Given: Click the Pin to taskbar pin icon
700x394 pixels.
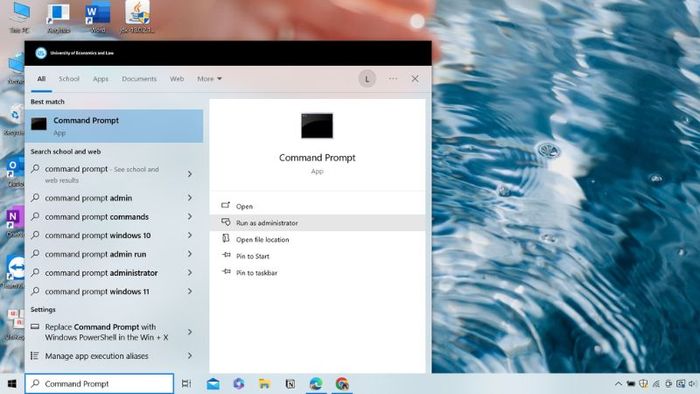Looking at the screenshot, I should coord(226,272).
